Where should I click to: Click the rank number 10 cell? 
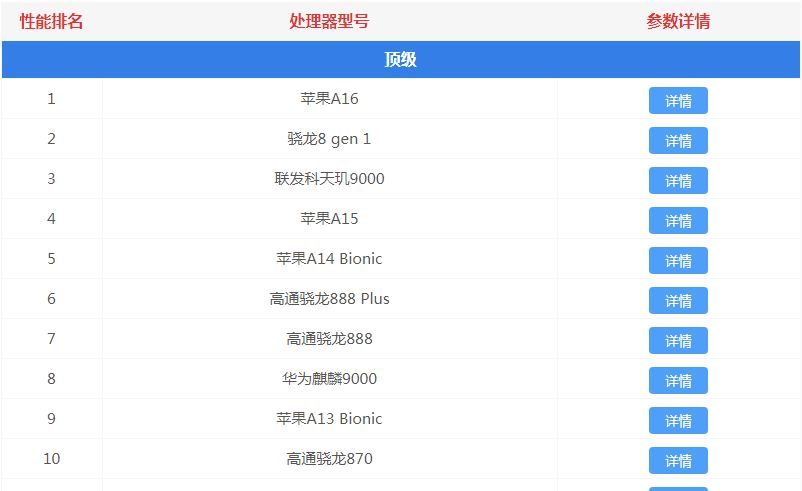pyautogui.click(x=51, y=459)
